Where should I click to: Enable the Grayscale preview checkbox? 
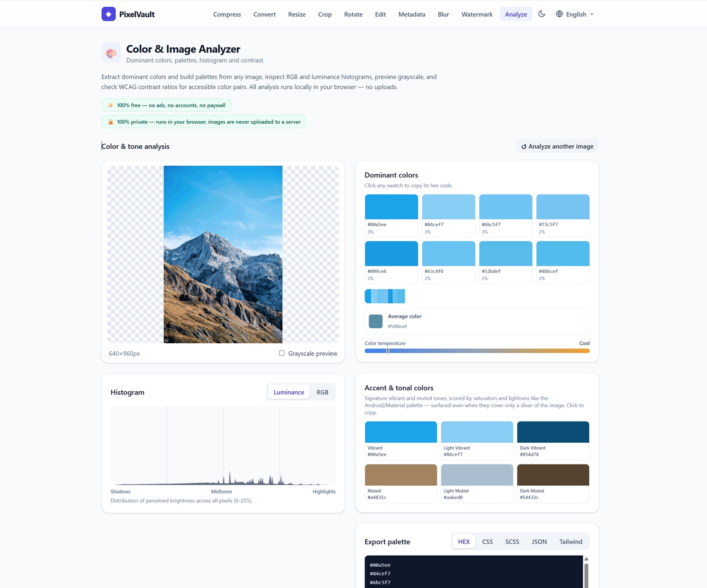282,353
